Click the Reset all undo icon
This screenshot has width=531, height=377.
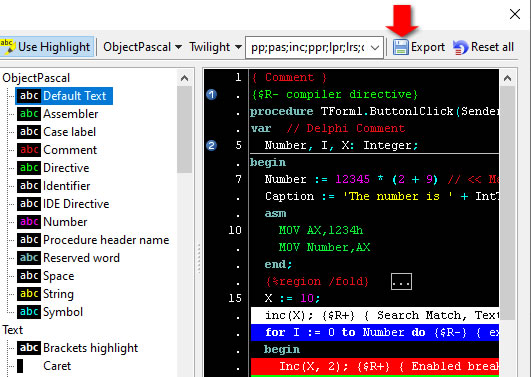pos(461,47)
